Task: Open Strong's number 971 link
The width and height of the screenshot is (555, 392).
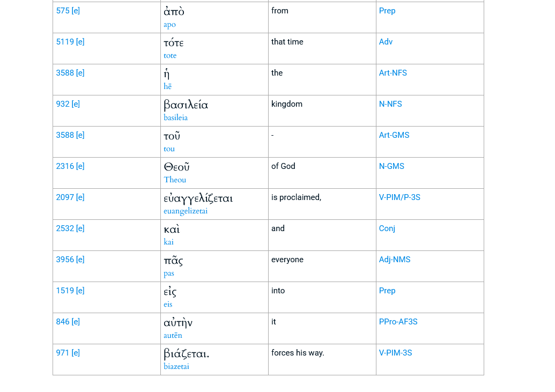Action: 63,353
